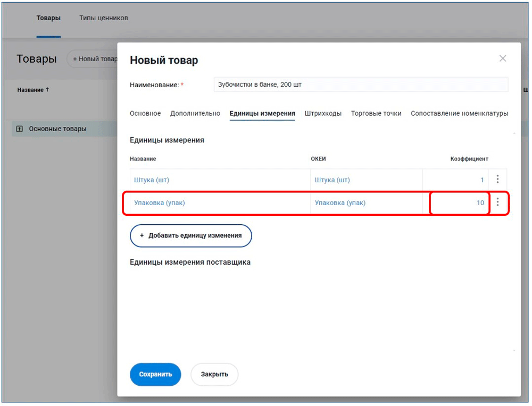Image resolution: width=532 pixels, height=406 pixels.
Task: Click the Упаковка (упак) value in the ОКЕИ column
Action: pos(340,202)
